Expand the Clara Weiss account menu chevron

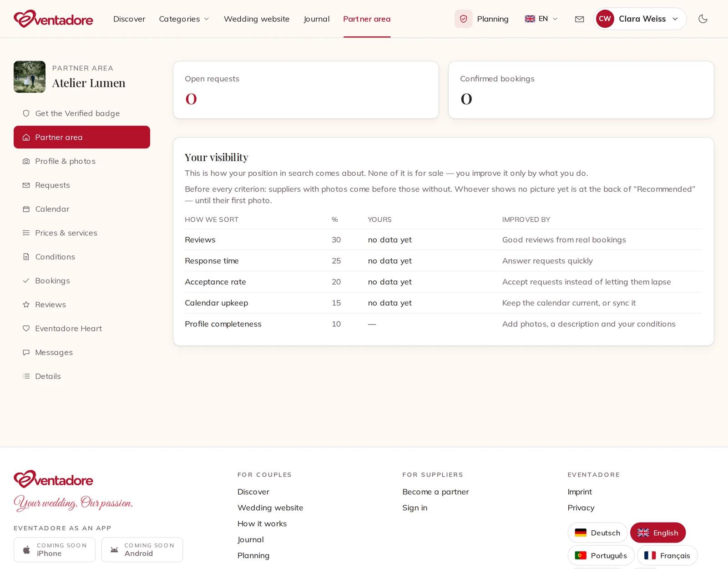click(x=675, y=19)
